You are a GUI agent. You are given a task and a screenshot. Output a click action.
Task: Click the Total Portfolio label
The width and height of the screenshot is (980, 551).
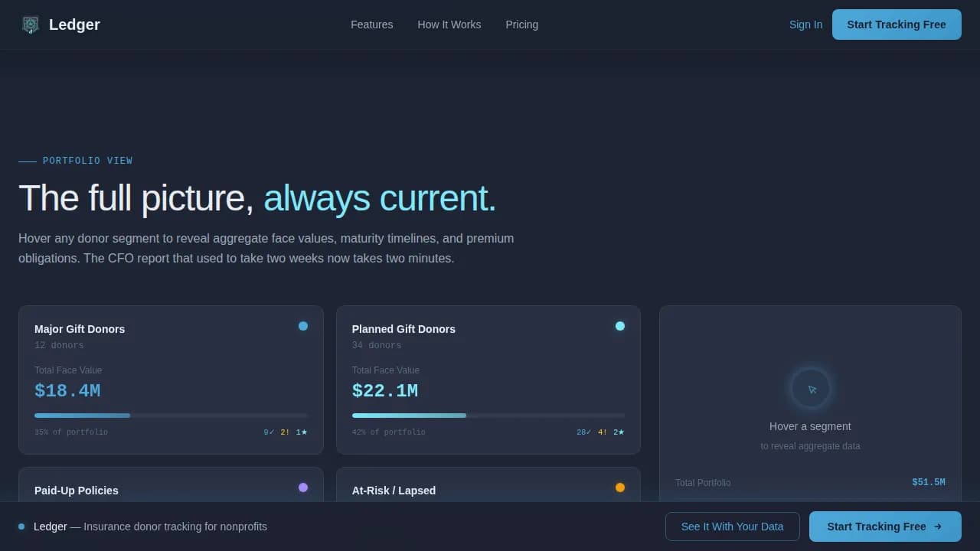[703, 483]
